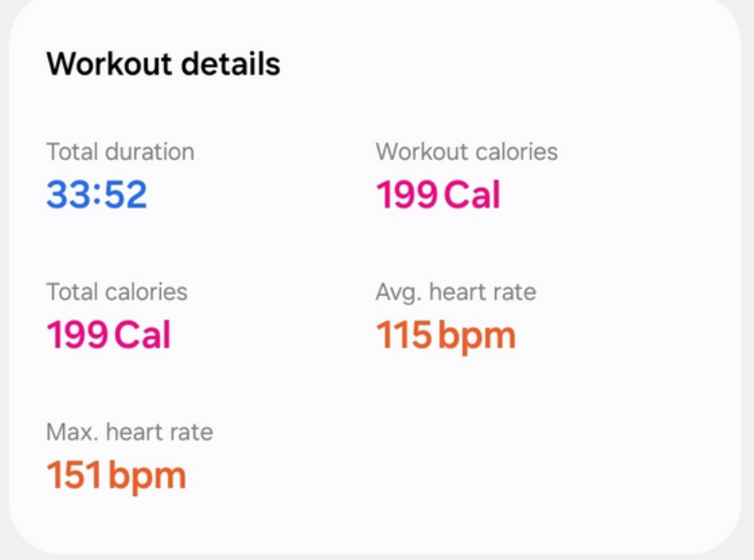Screen dimensions: 754x560
Task: Tap the word Workout in the heading
Action: tap(109, 64)
